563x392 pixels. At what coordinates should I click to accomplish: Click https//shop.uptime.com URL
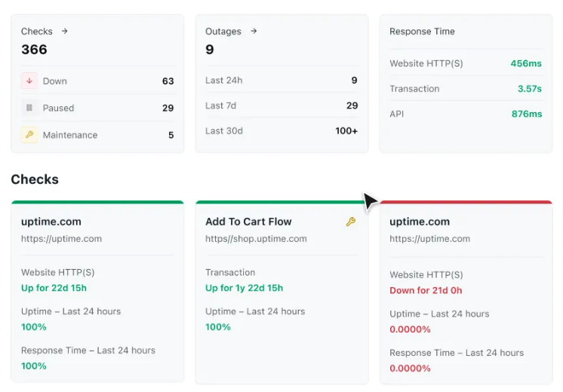(256, 239)
